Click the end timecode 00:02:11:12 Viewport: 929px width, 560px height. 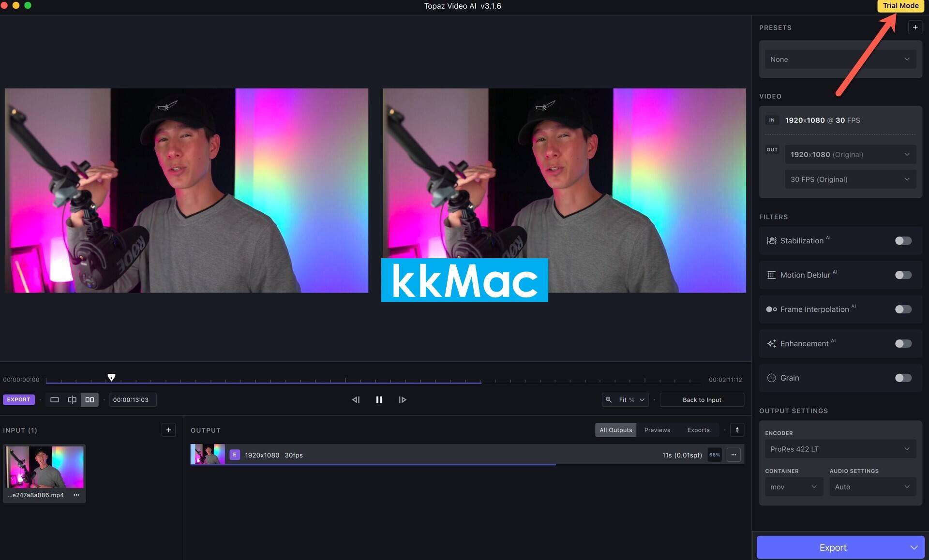pyautogui.click(x=725, y=380)
